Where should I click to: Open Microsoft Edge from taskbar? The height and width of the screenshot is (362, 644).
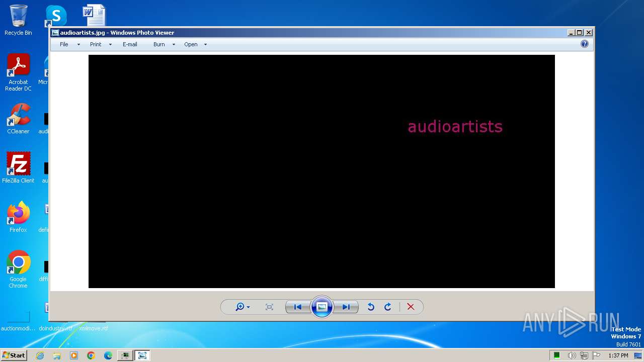(x=108, y=355)
